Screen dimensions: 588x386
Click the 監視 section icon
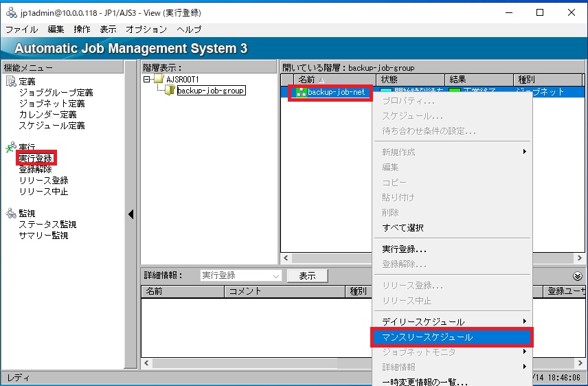(x=11, y=213)
